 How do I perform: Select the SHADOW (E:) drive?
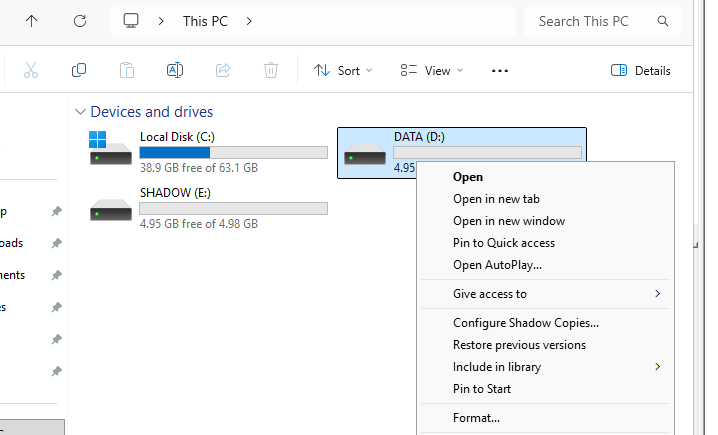click(207, 208)
